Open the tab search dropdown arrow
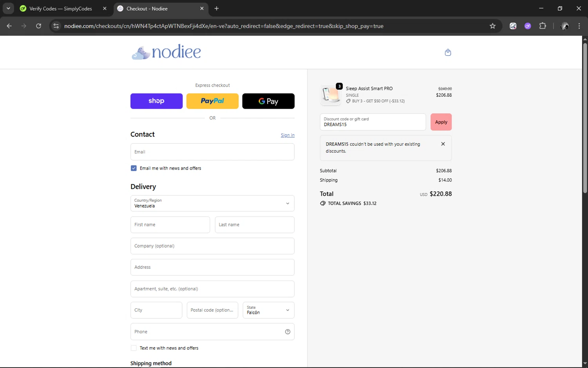This screenshot has width=588, height=368. click(x=8, y=8)
